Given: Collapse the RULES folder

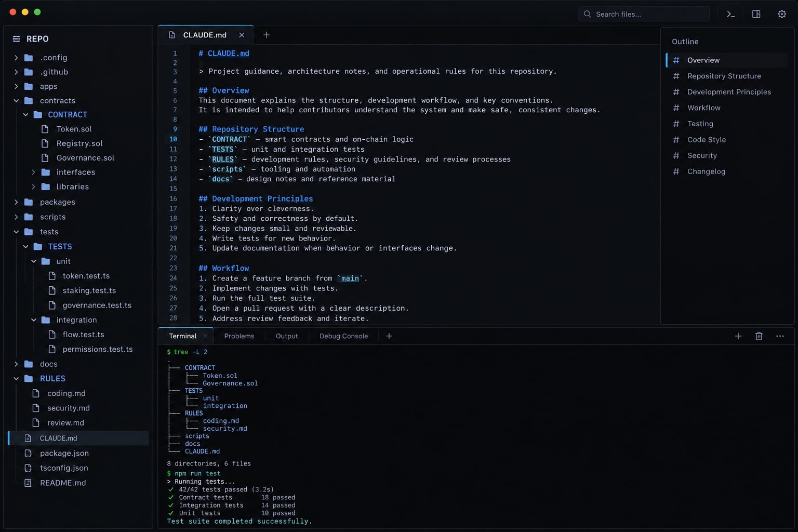Looking at the screenshot, I should [x=16, y=379].
